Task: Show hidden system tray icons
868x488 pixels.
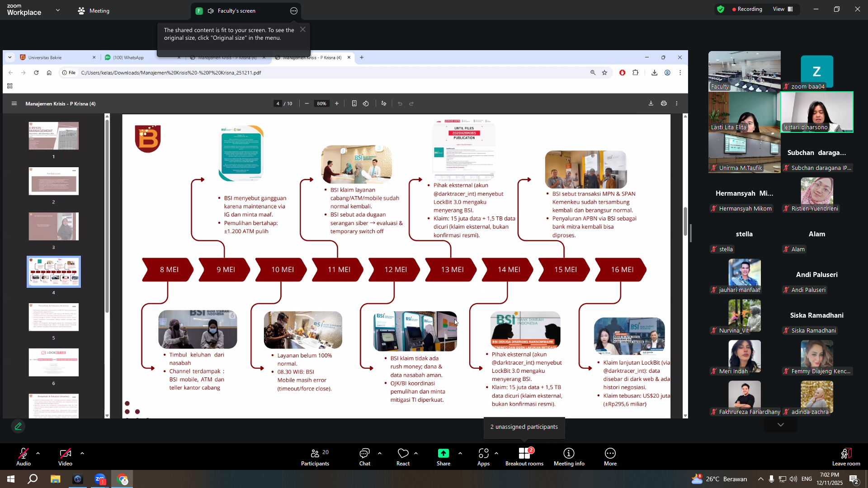Action: [x=760, y=479]
